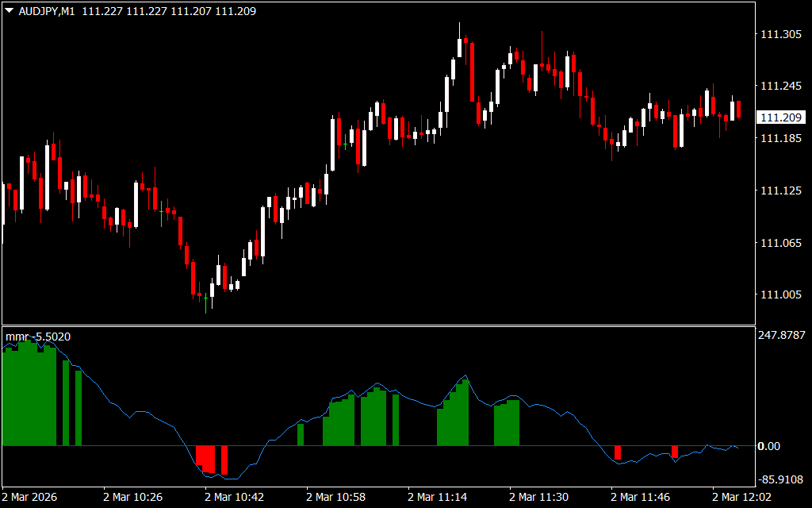
Task: Click the 2 Mar 12:02 time label
Action: coord(741,497)
